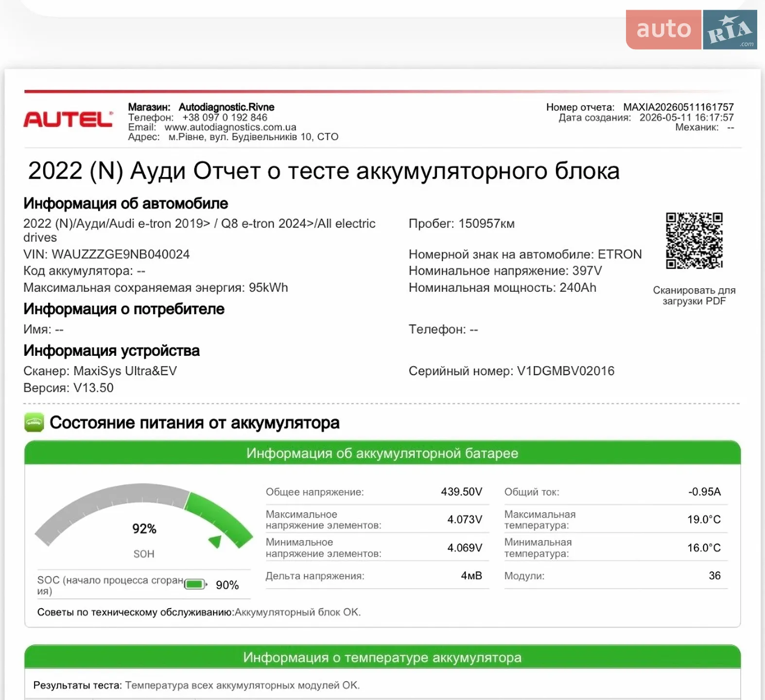Click the mileage value 150957км
This screenshot has width=765, height=700.
[x=487, y=224]
